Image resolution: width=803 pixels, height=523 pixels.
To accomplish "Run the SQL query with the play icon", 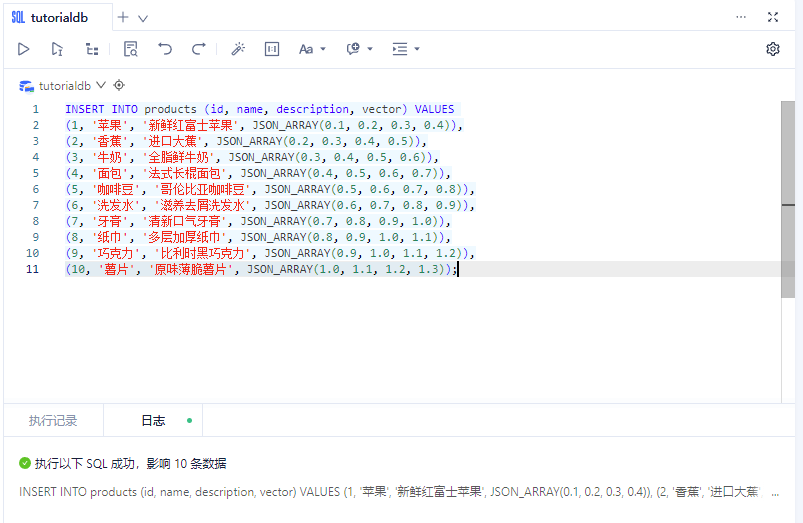I will click(x=24, y=49).
